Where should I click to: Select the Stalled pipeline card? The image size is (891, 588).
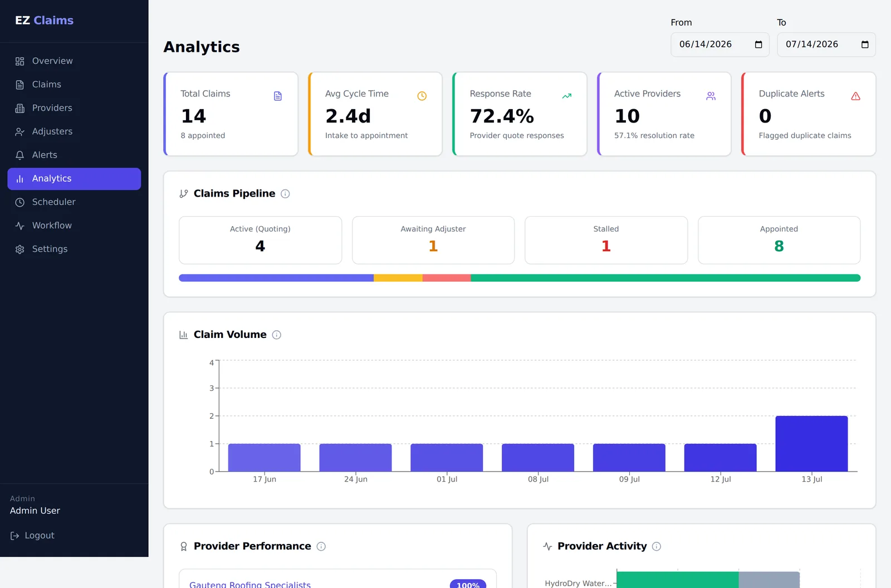(606, 240)
